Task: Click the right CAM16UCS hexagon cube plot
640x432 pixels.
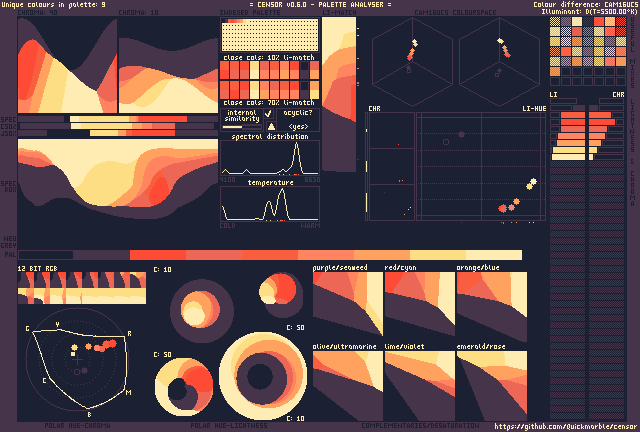Action: (500, 62)
